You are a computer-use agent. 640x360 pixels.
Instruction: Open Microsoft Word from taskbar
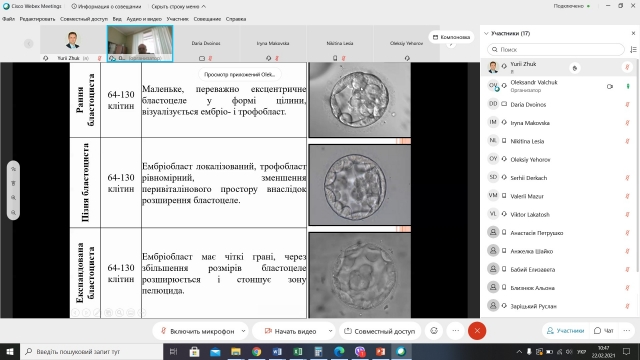277,351
